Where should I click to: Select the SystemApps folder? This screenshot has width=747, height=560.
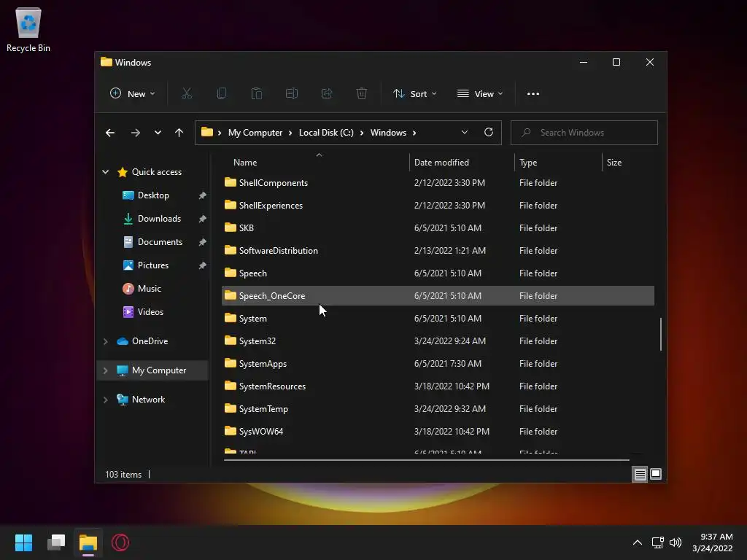438,364
